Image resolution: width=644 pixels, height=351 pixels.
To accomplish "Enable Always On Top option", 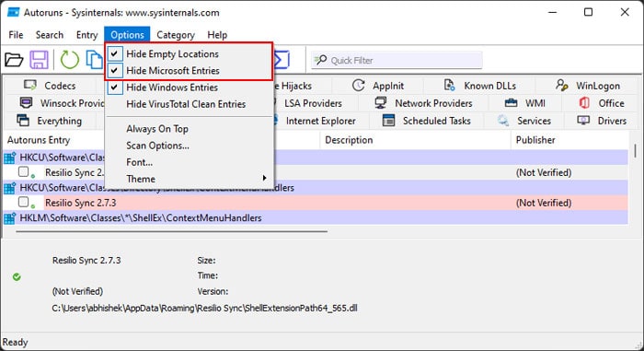I will click(189, 129).
